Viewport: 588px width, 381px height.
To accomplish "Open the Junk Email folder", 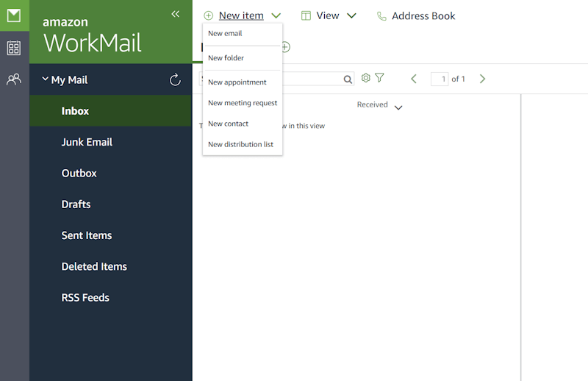I will 87,142.
